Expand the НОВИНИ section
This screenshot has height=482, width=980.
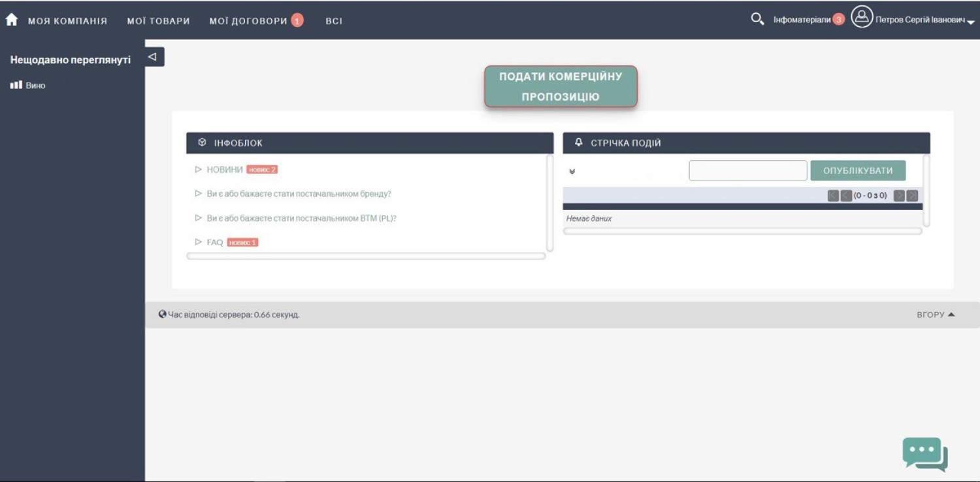(225, 169)
